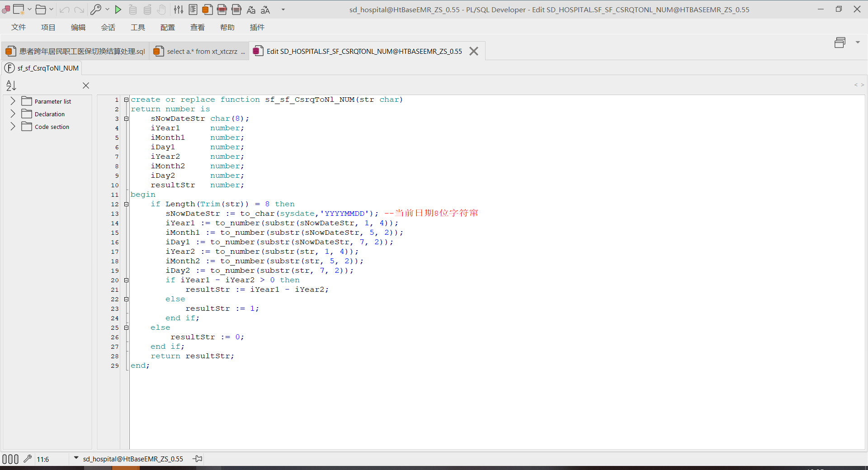Close the Edit SD_HOSPITAL.SF_SF_CSRQTONL_NUM tab
The width and height of the screenshot is (868, 470).
tap(474, 51)
